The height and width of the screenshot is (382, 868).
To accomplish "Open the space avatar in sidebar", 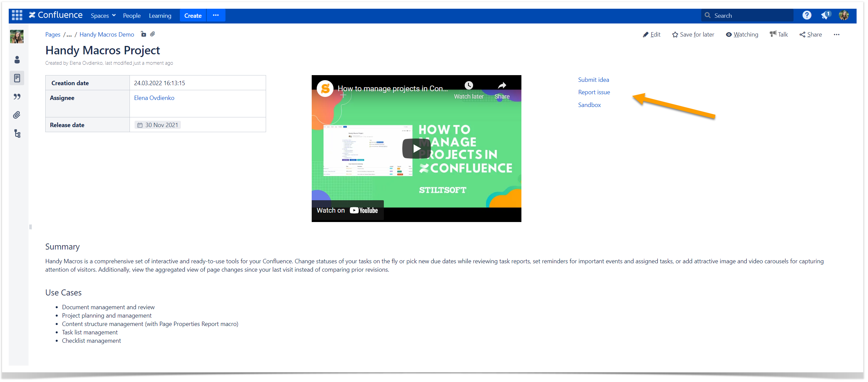I will pos(17,36).
